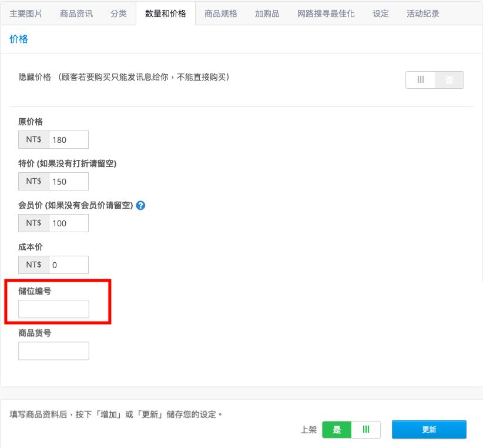Click the 成本价 label
Image resolution: width=483 pixels, height=448 pixels.
point(31,247)
